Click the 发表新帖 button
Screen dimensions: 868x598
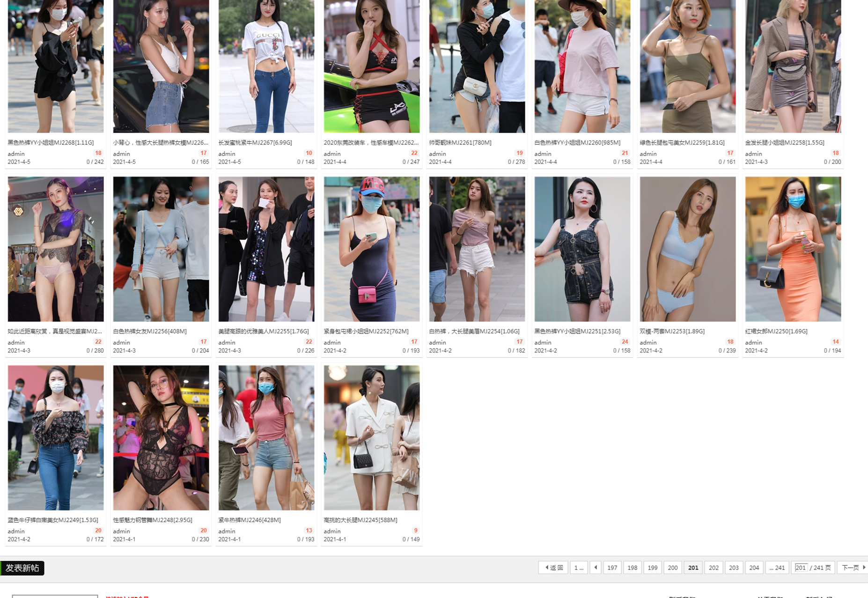coord(22,568)
